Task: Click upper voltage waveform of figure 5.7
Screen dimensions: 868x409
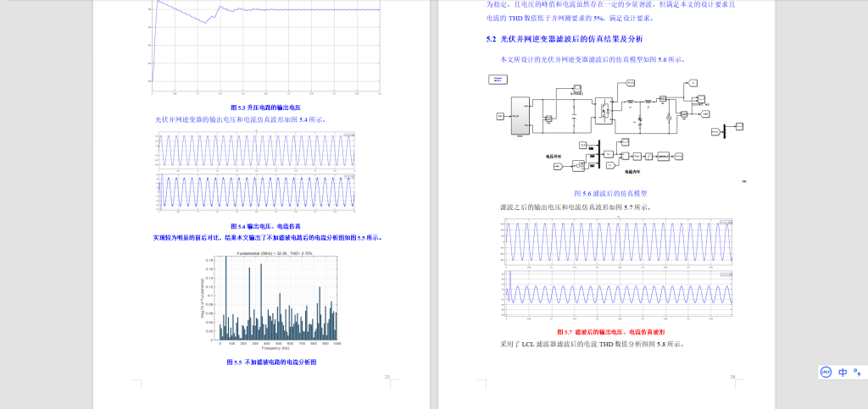Action: [617, 241]
